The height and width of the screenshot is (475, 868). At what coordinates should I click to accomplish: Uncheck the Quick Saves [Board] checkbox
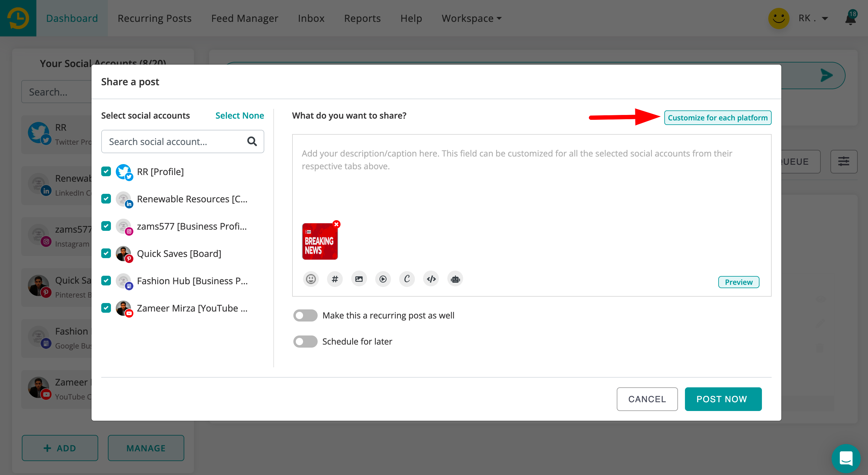pos(106,254)
